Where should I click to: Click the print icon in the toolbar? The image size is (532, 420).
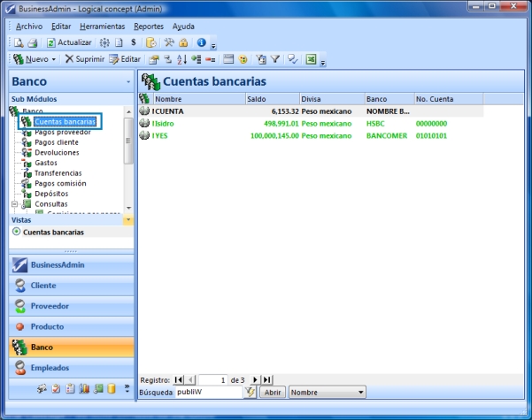coord(32,42)
